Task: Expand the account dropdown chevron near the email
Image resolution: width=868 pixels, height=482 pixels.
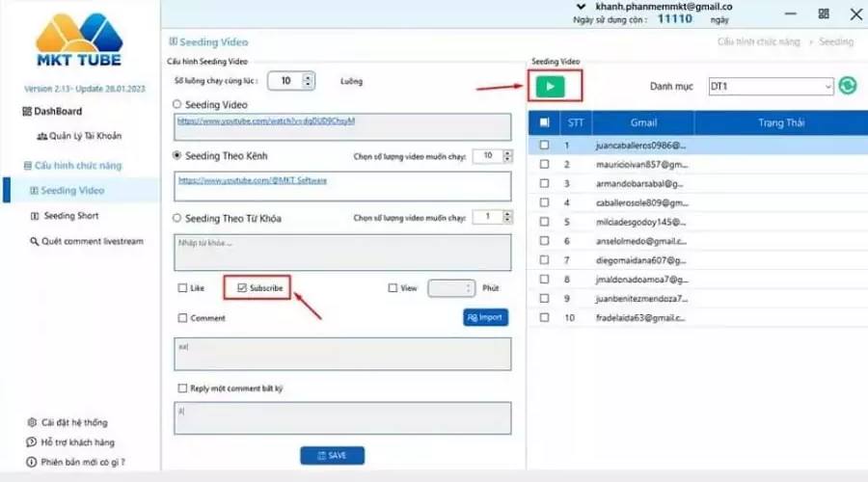Action: click(581, 7)
